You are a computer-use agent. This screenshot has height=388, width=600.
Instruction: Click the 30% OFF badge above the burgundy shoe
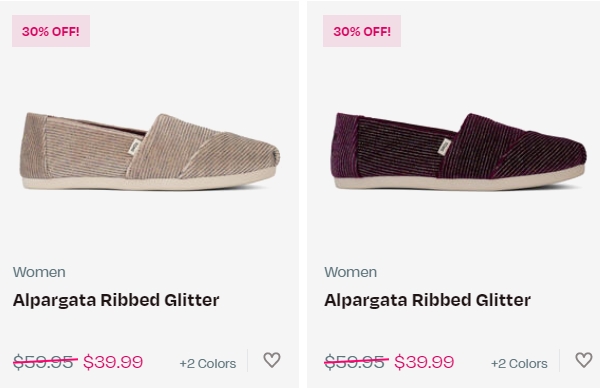coord(362,31)
